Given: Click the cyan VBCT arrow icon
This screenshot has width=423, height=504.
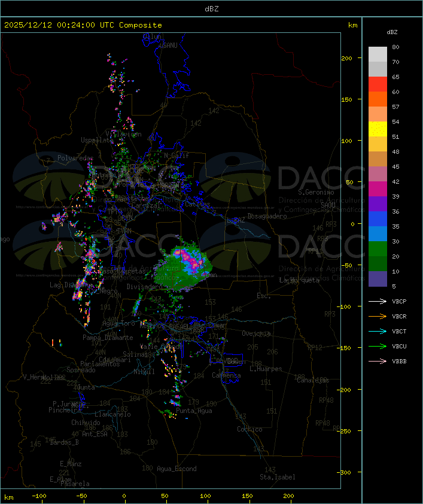Looking at the screenshot, I should [378, 331].
